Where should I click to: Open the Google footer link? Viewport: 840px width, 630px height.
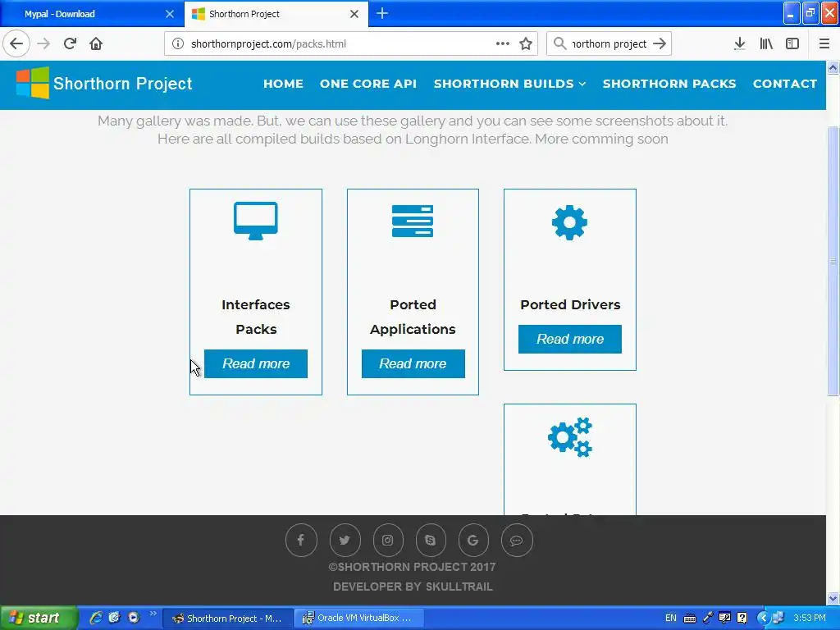473,540
